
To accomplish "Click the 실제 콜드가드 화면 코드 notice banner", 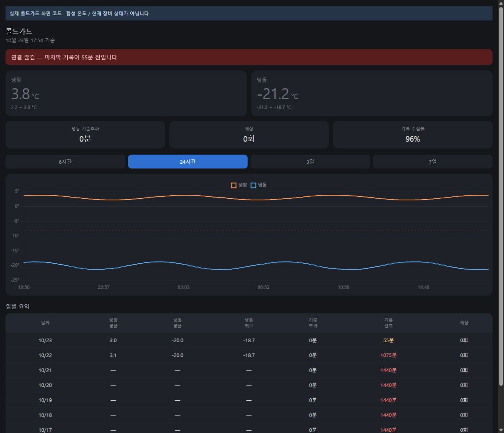I will (249, 13).
